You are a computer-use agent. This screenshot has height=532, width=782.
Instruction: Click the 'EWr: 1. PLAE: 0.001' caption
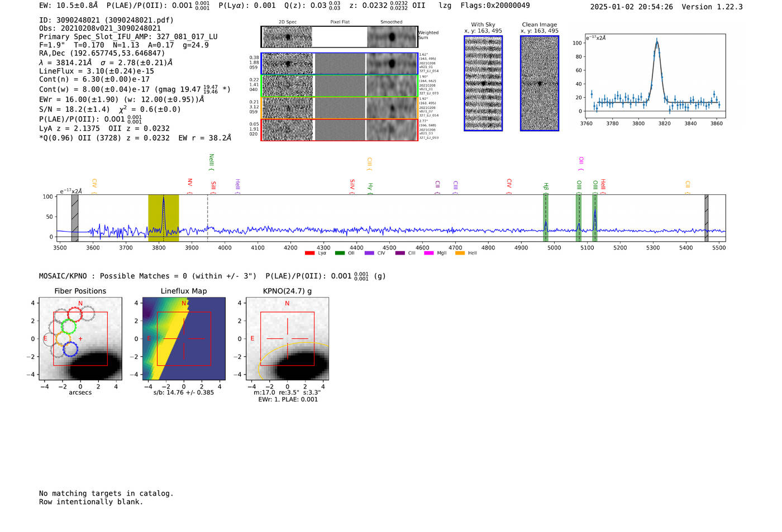point(288,400)
